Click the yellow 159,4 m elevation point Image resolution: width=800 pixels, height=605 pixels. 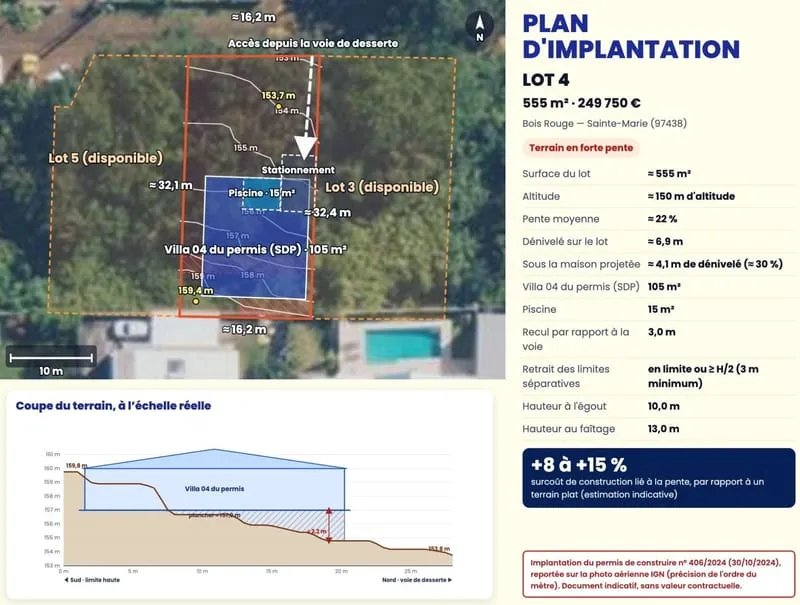tap(195, 301)
